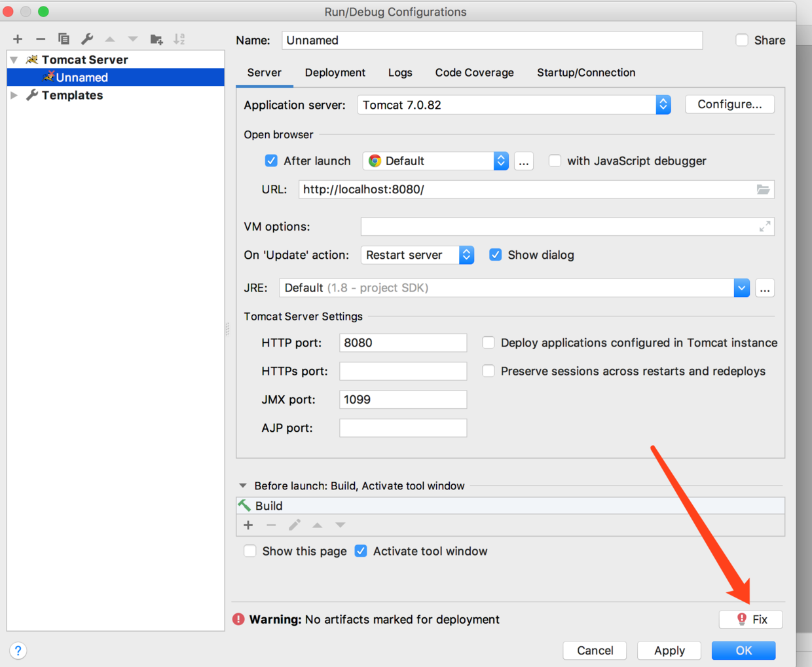
Task: Click JRE ellipsis browse button
Action: point(765,288)
